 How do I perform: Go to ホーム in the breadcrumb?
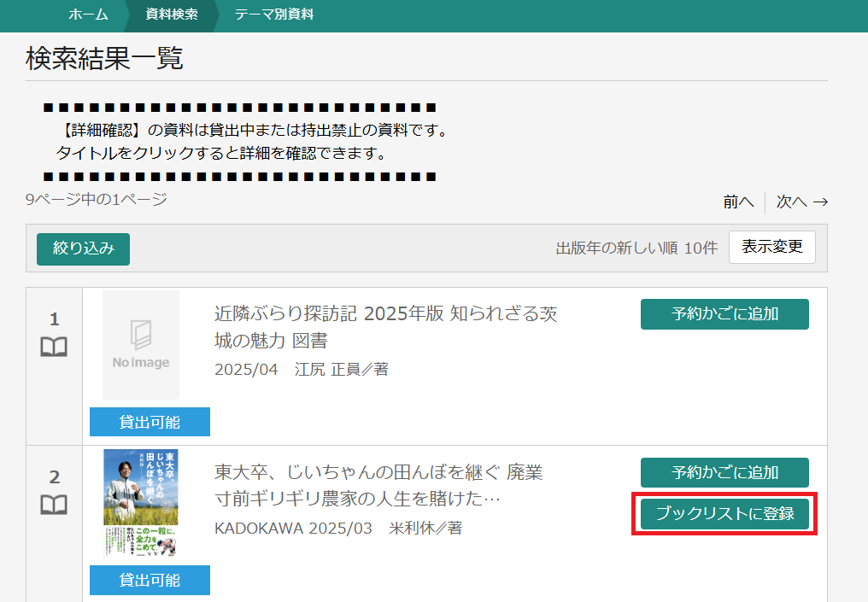point(89,15)
